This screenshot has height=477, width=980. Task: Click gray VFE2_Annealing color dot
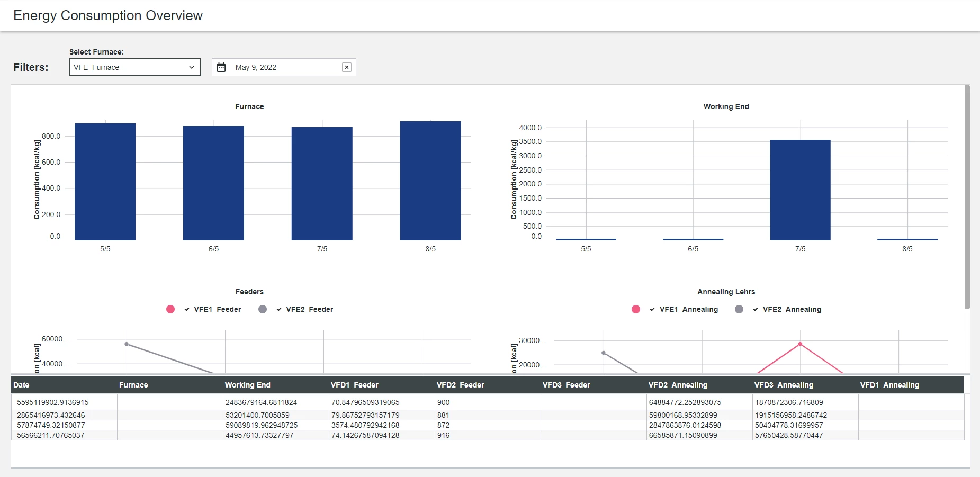pyautogui.click(x=739, y=309)
